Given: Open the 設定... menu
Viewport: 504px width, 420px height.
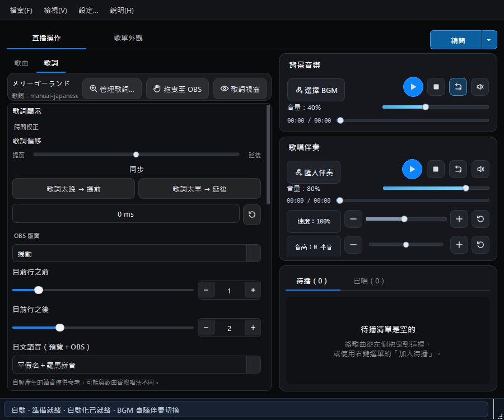Looking at the screenshot, I should [x=88, y=10].
